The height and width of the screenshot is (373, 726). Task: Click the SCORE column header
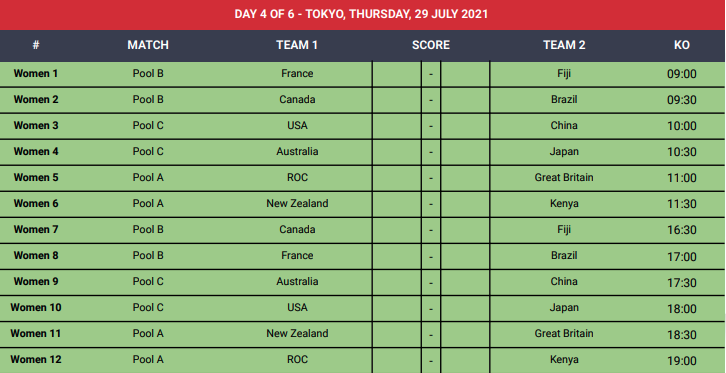click(431, 45)
